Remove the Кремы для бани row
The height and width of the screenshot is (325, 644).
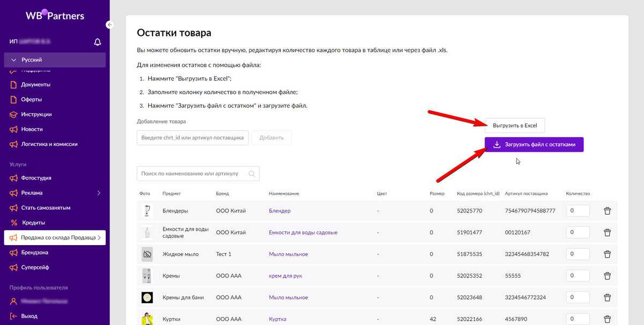click(607, 298)
